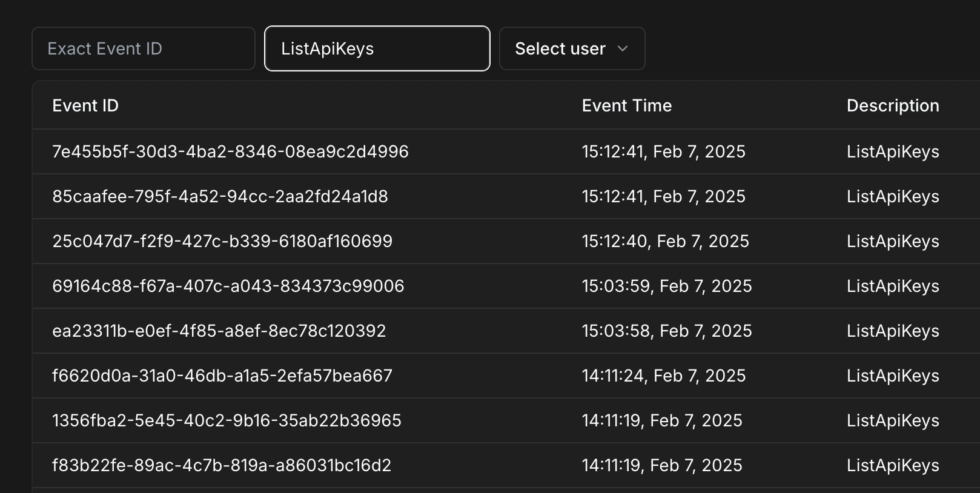Select event ID f83b22fe-89ac-4c7b-819a-a86031bc16d2

click(222, 465)
